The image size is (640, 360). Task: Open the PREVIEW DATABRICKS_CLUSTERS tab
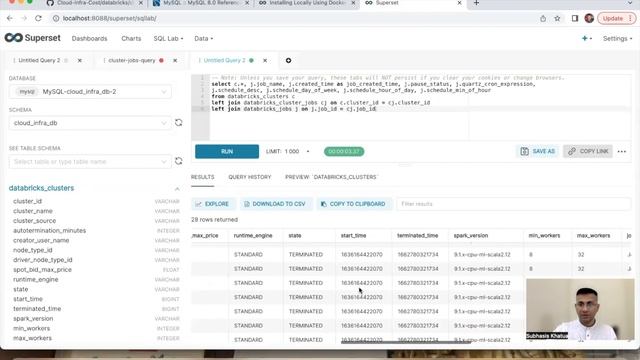coord(331,177)
